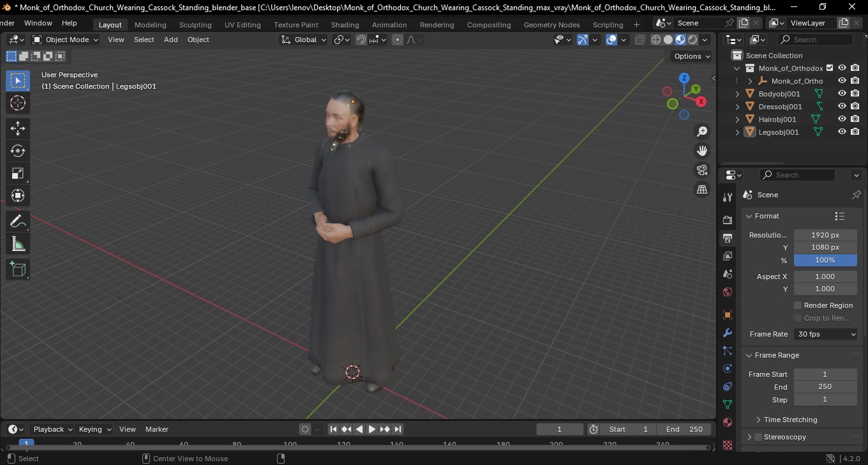Open the Playback dropdown menu

tap(52, 429)
